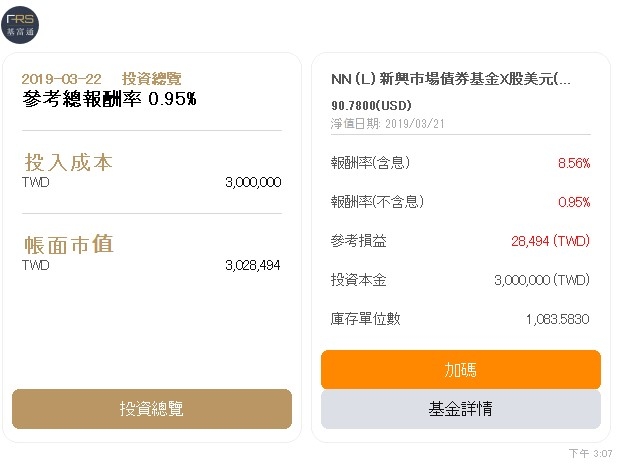
Task: Click the 投資本金 row label
Action: [358, 280]
